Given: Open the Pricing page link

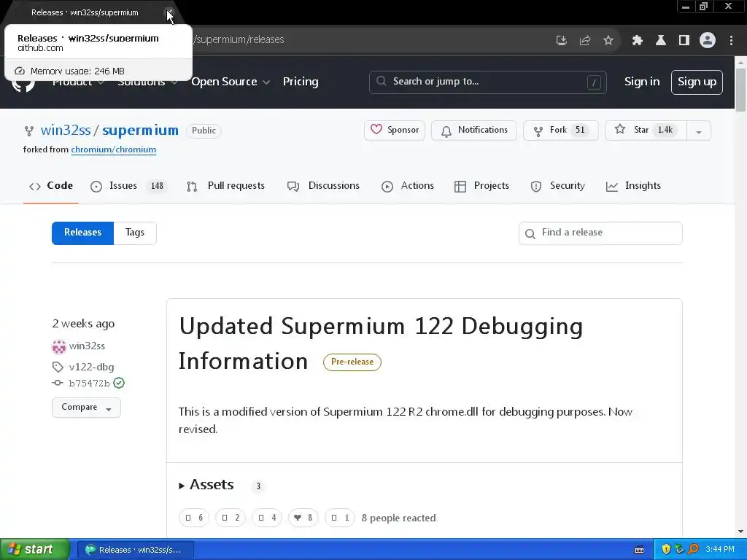Looking at the screenshot, I should [x=301, y=82].
